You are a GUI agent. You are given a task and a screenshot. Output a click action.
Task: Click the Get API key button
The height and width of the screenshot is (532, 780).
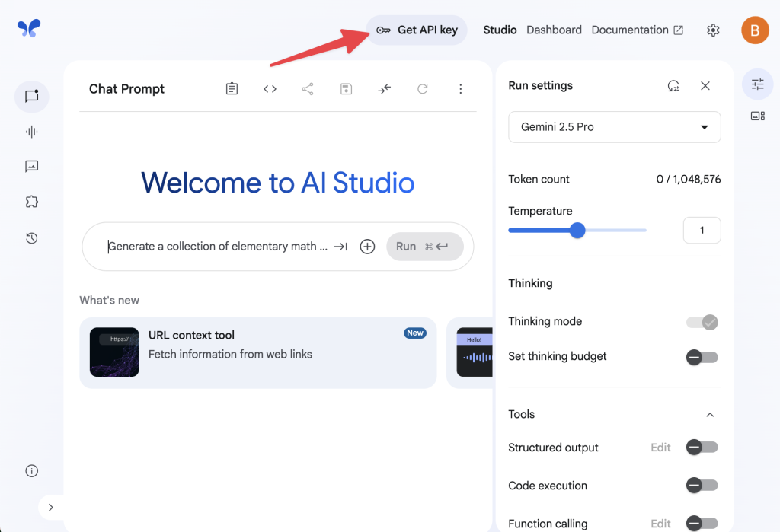click(x=417, y=30)
